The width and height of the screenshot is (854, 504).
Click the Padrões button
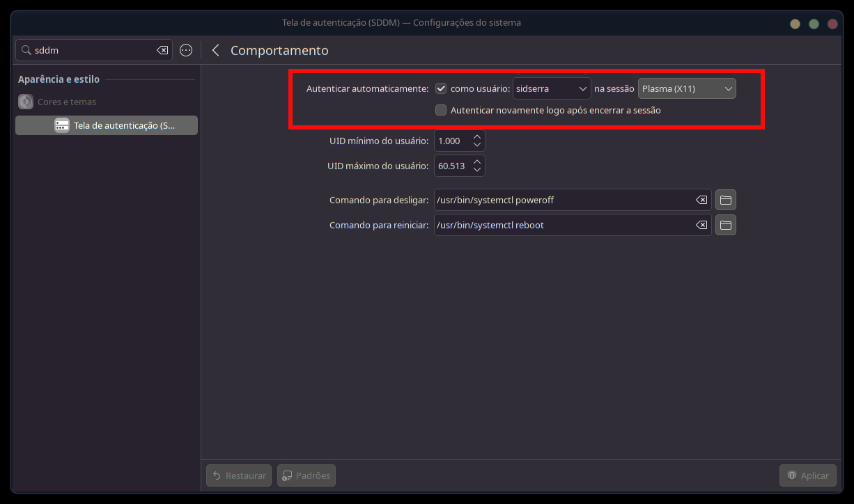[x=306, y=475]
